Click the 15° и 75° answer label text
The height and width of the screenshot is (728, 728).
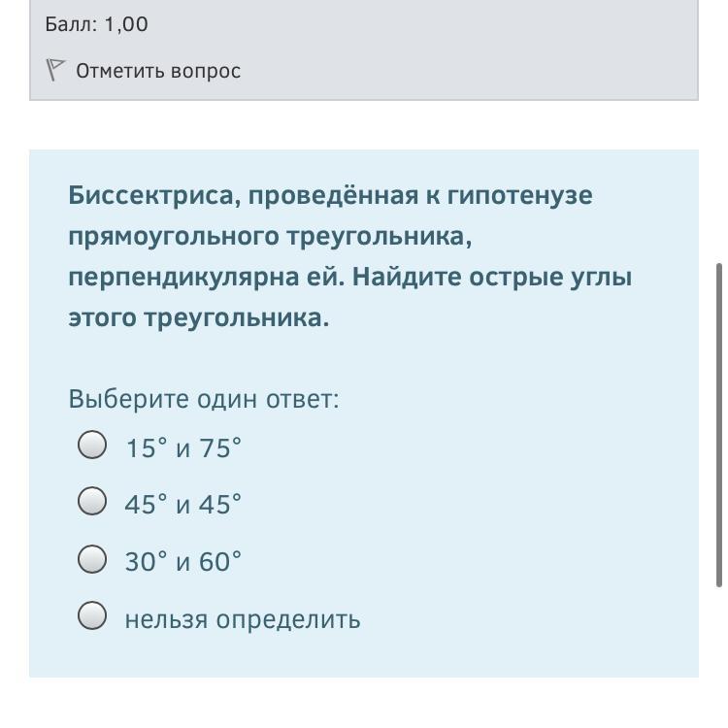[182, 447]
